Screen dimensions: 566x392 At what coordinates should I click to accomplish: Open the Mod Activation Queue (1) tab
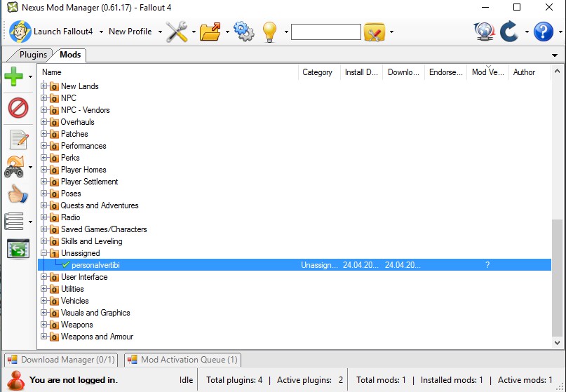(x=182, y=360)
